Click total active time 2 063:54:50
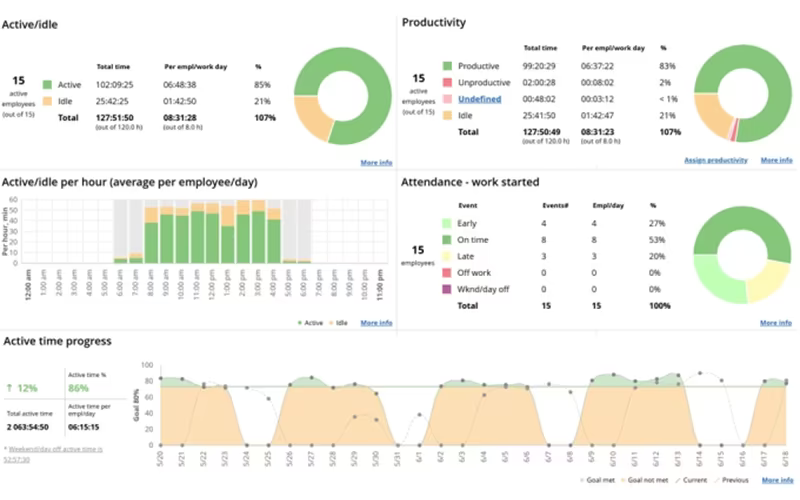Screen dimensions: 800x500 click(x=28, y=427)
